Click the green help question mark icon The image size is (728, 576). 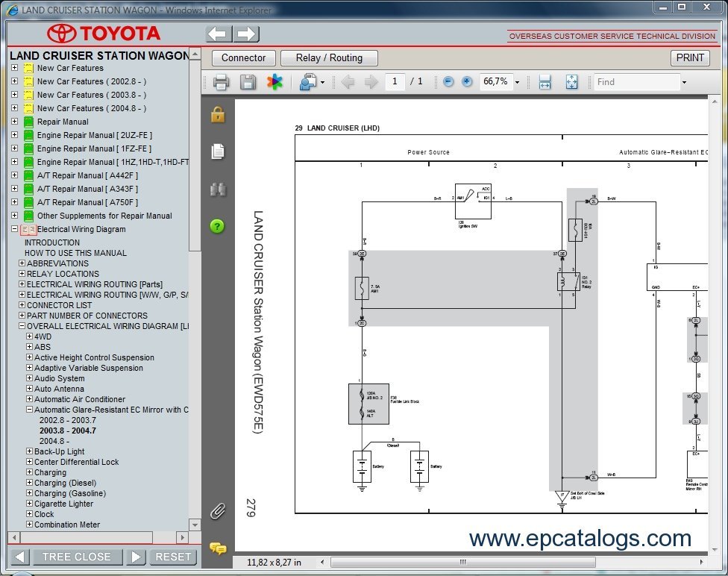[217, 226]
